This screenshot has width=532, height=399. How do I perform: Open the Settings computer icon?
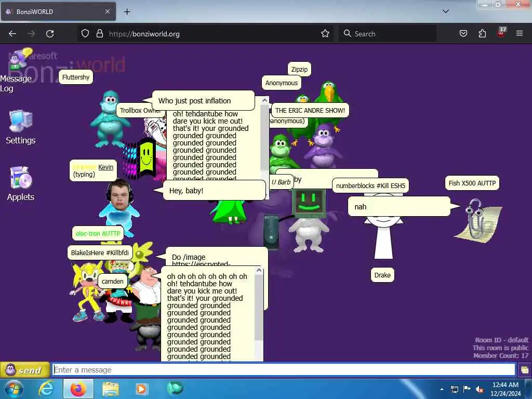(x=21, y=127)
